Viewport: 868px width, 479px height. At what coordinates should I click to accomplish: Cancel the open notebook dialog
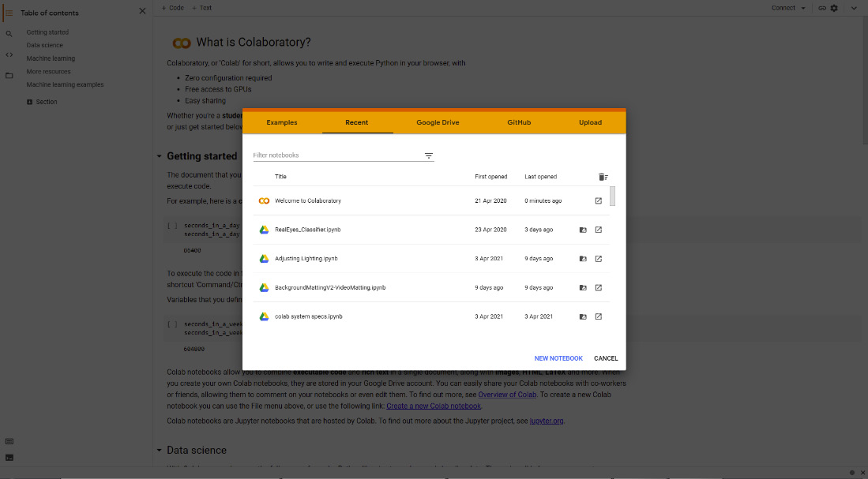pos(606,358)
